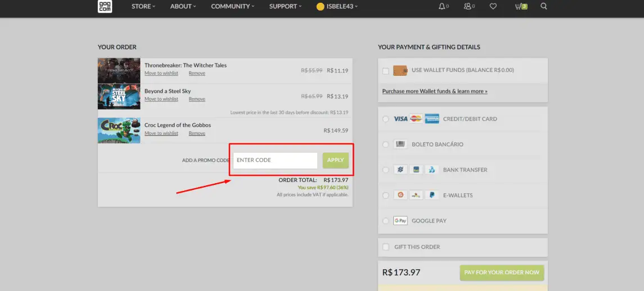Select the Bank Transfer radio button
The height and width of the screenshot is (291, 644).
pos(385,170)
